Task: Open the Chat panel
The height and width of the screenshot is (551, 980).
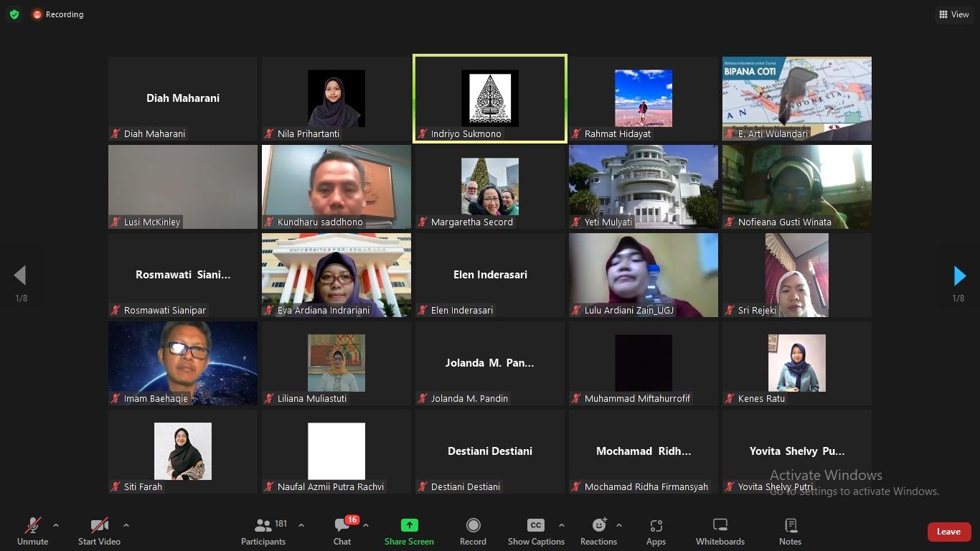Action: (342, 532)
